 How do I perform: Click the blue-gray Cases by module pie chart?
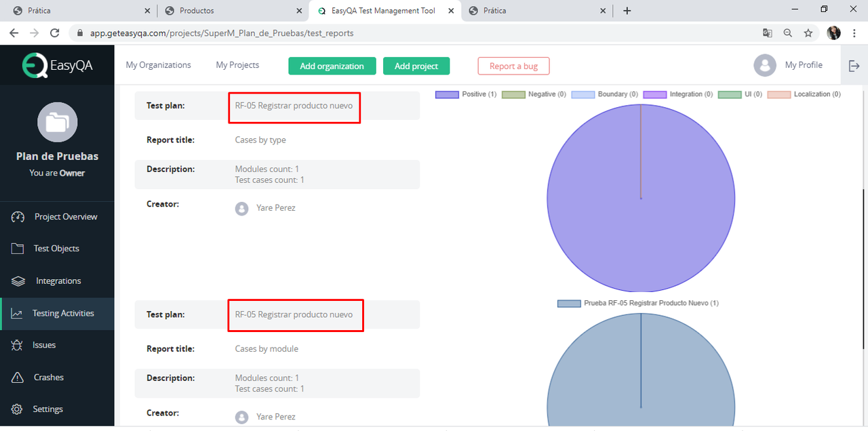641,369
